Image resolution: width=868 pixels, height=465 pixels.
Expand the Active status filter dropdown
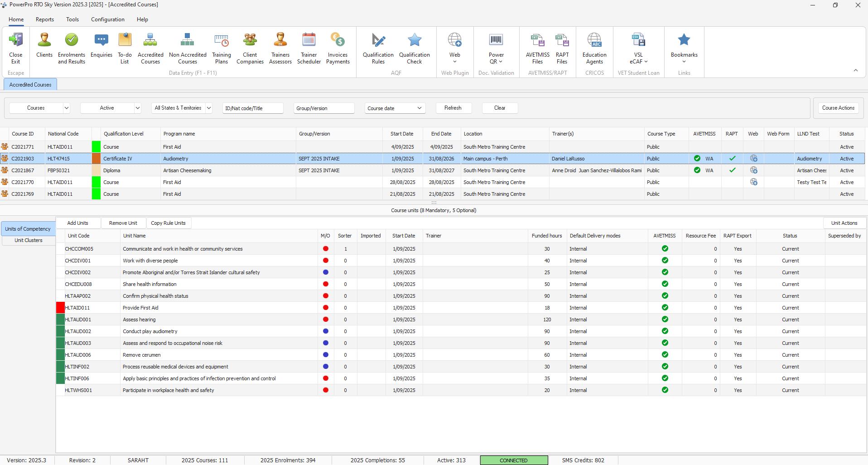[138, 108]
